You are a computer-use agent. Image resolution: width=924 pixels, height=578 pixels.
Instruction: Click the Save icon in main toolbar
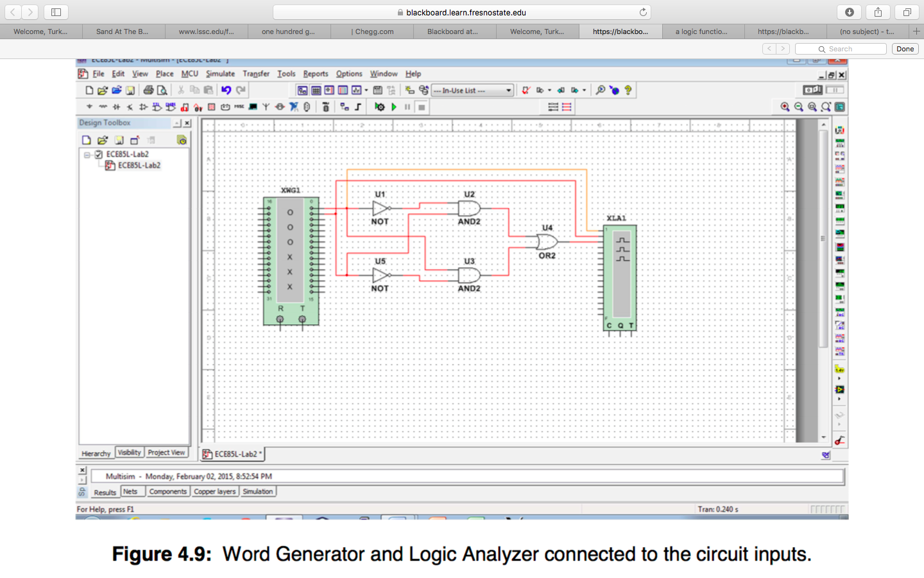point(130,91)
